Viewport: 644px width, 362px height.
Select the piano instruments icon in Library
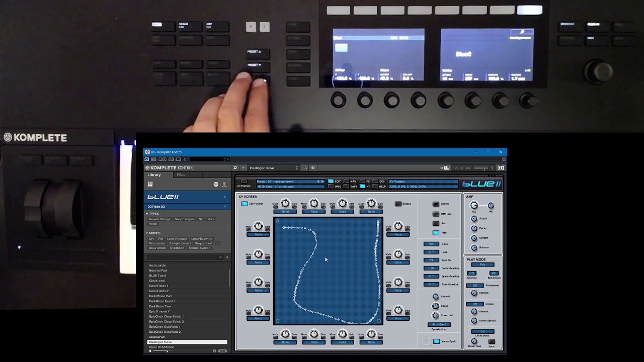pyautogui.click(x=150, y=185)
